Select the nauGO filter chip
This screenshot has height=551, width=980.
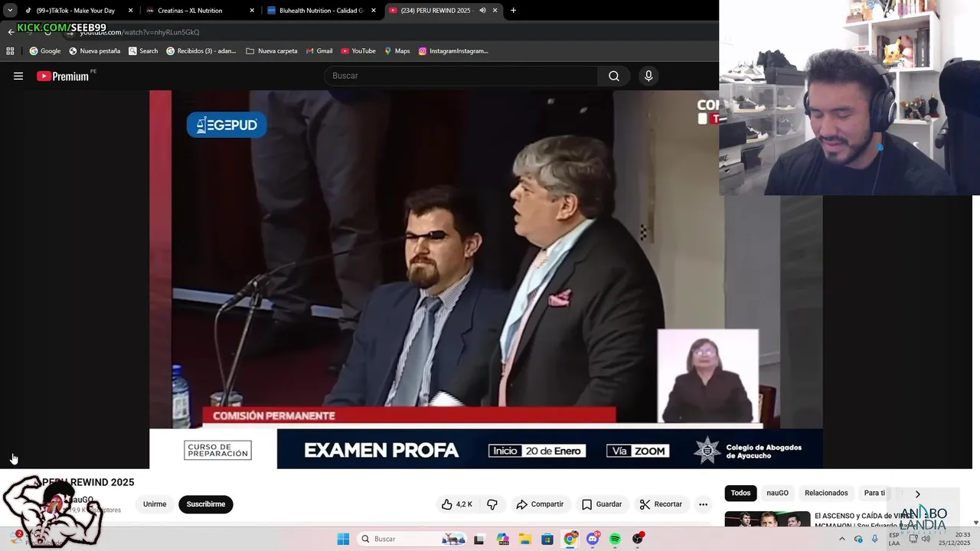[778, 493]
